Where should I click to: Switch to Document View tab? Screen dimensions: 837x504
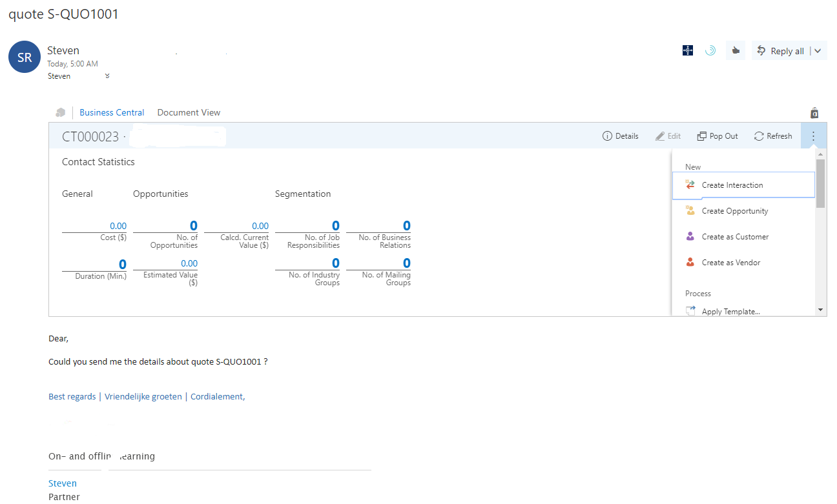pyautogui.click(x=189, y=112)
